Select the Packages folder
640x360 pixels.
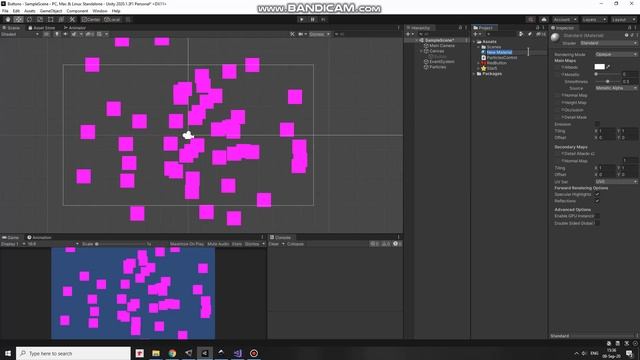click(x=492, y=74)
